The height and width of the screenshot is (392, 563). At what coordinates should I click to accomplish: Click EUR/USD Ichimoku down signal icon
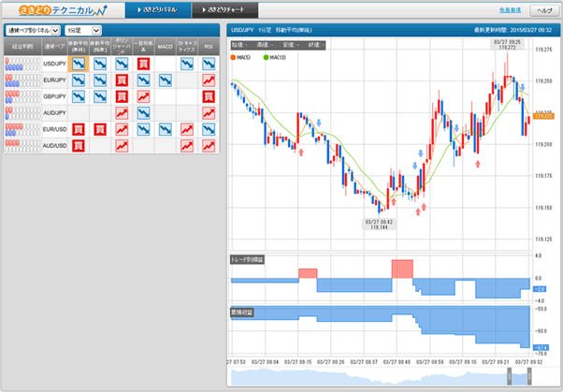click(143, 129)
